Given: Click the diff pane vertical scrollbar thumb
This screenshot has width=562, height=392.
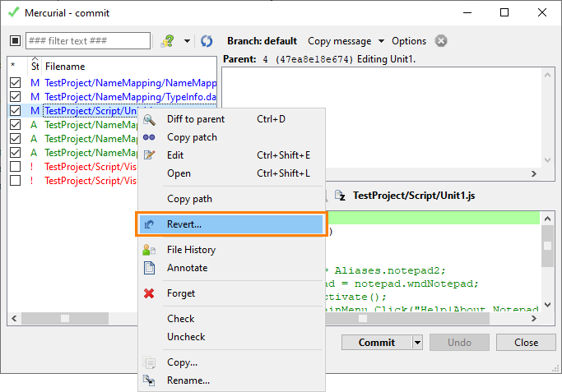Looking at the screenshot, I should [547, 247].
